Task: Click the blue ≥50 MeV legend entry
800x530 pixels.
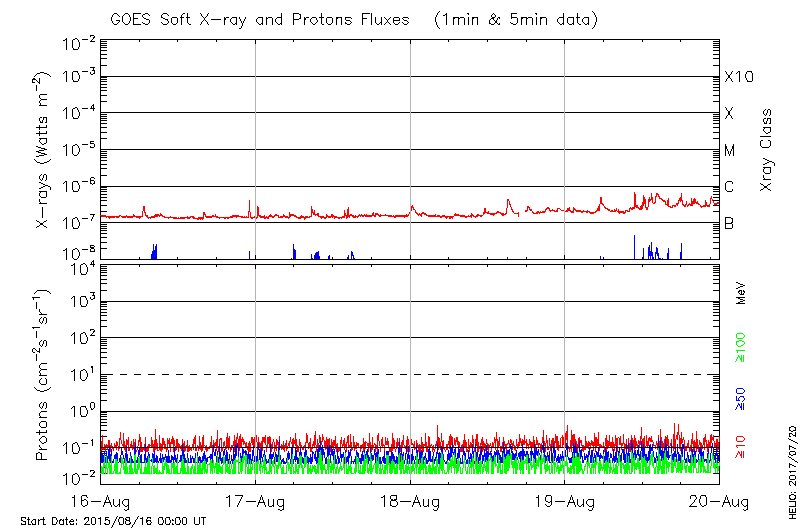Action: 742,399
